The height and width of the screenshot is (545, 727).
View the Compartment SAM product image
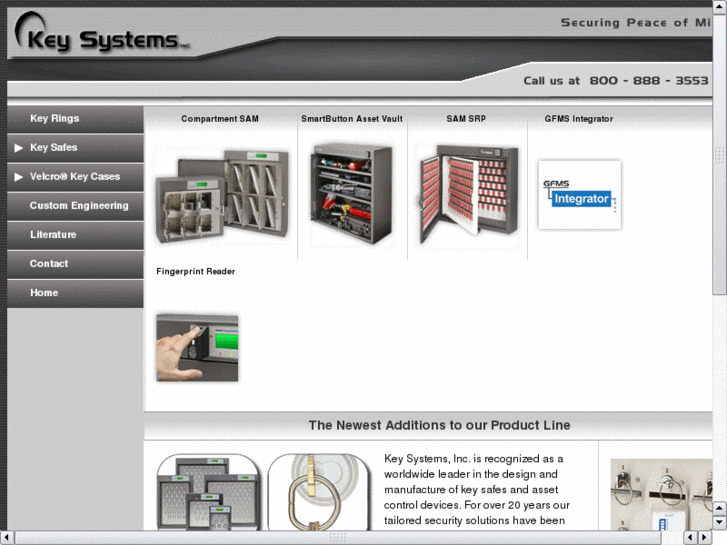coord(223,196)
